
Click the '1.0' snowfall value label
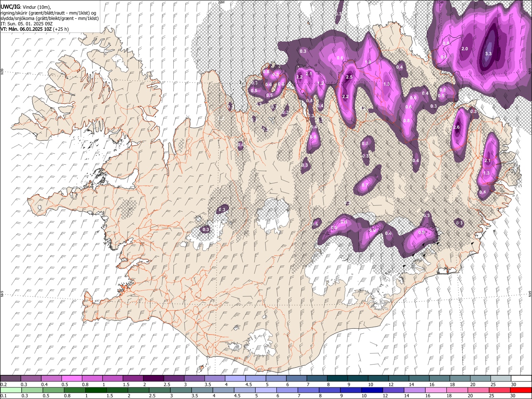coord(368,62)
